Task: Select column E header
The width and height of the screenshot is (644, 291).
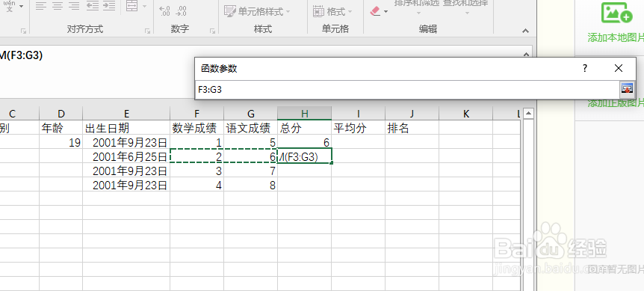Action: tap(126, 114)
